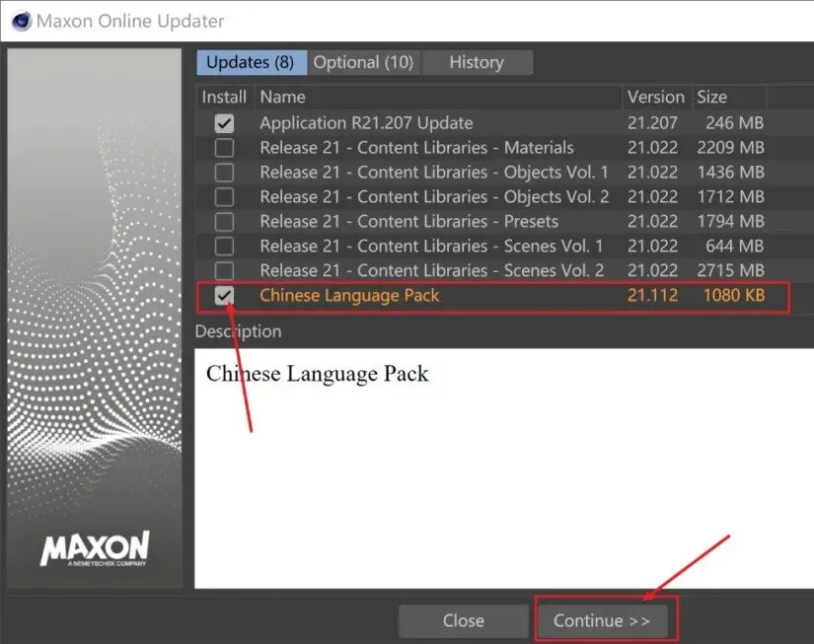Click the 1794 MB size value
Image resolution: width=814 pixels, height=644 pixels.
coord(730,221)
